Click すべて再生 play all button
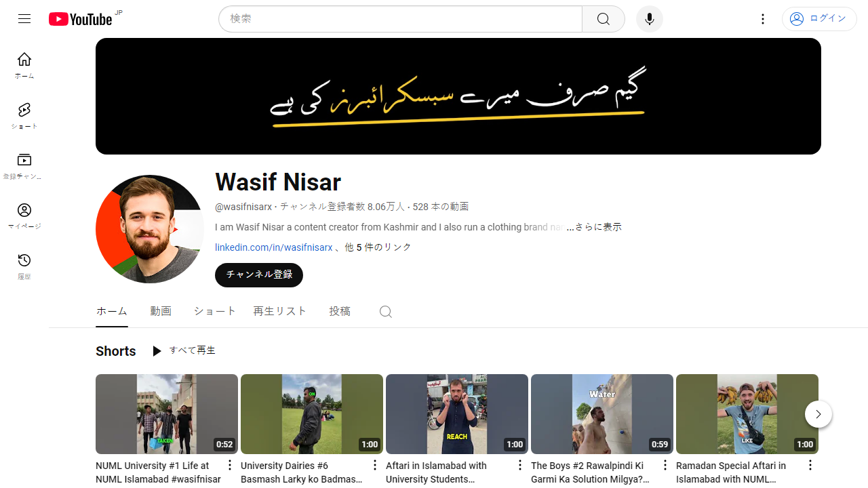Screen dimensions: 868x488 click(183, 351)
